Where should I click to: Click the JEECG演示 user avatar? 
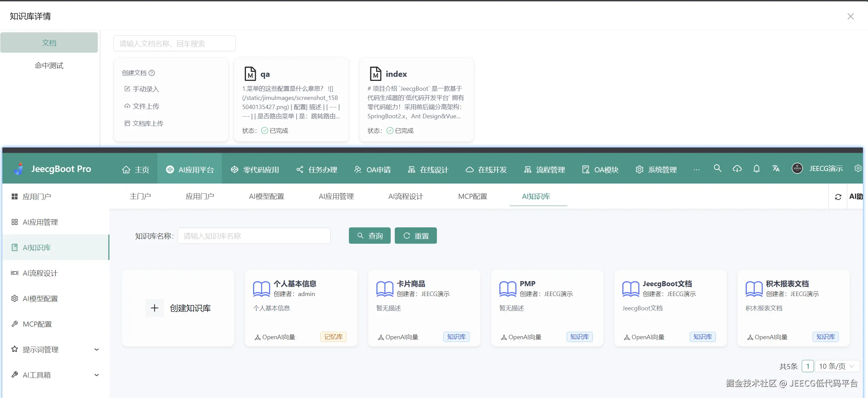point(797,168)
